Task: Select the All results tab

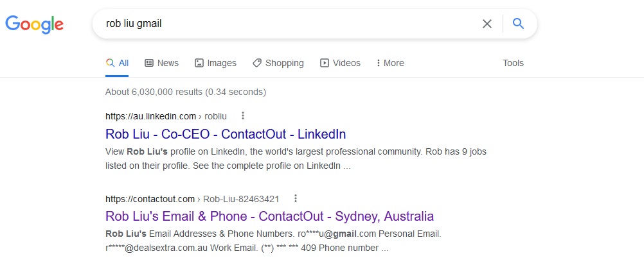Action: tap(117, 63)
